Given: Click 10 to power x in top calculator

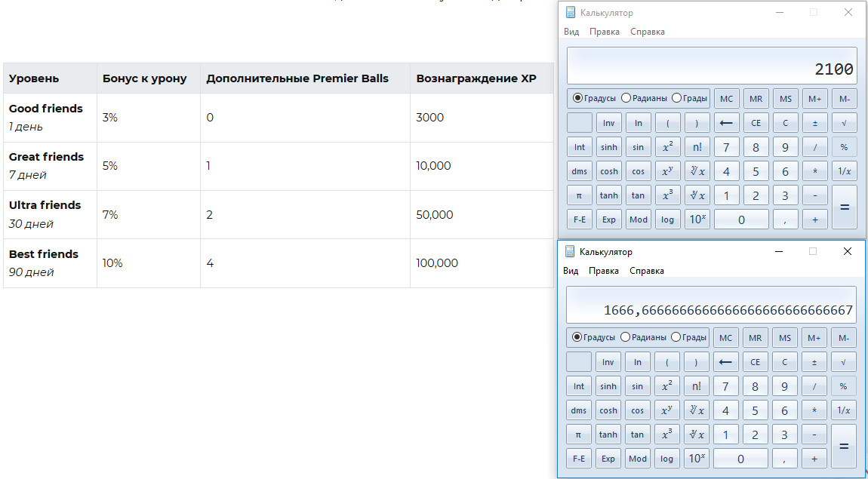Looking at the screenshot, I should [x=697, y=219].
